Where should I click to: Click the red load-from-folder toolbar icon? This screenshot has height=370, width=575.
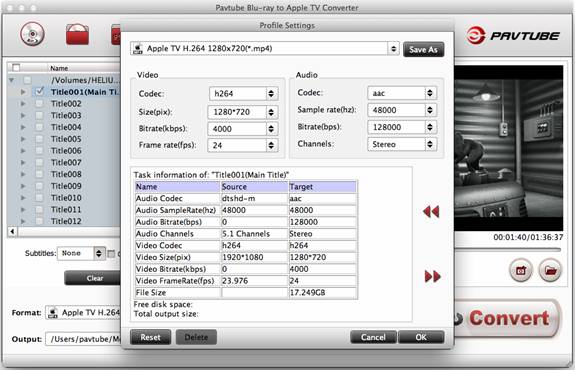[77, 34]
